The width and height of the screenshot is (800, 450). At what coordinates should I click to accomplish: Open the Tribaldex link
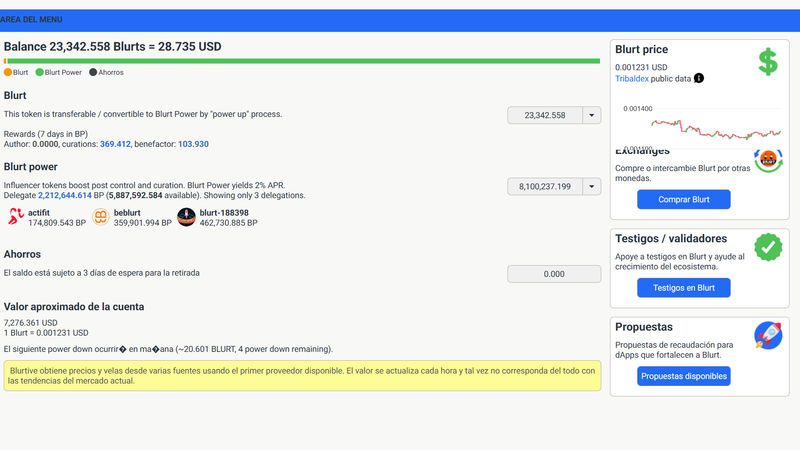coord(635,78)
